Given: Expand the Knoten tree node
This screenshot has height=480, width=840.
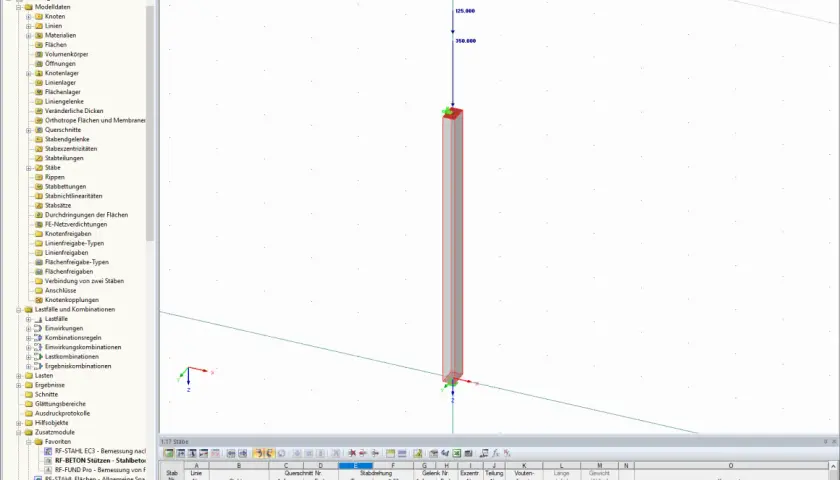Looking at the screenshot, I should (29, 17).
